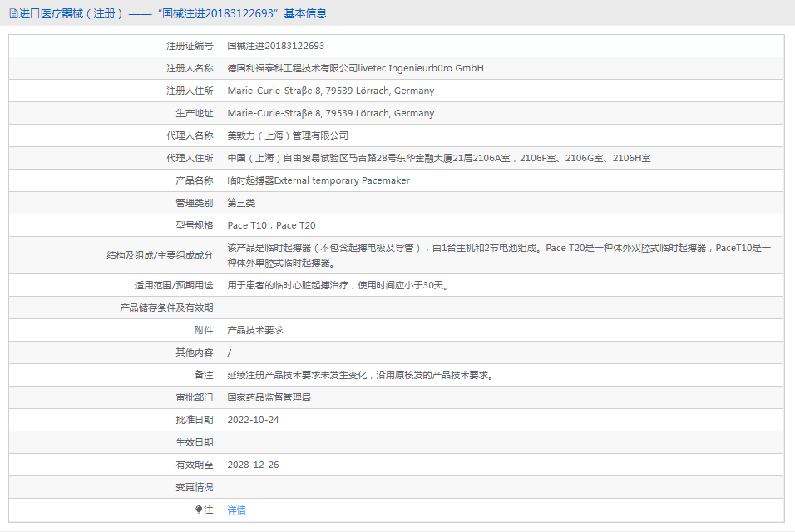Click agent name 美敦力（上海）管理有限公司
The width and height of the screenshot is (795, 532).
[x=288, y=135]
